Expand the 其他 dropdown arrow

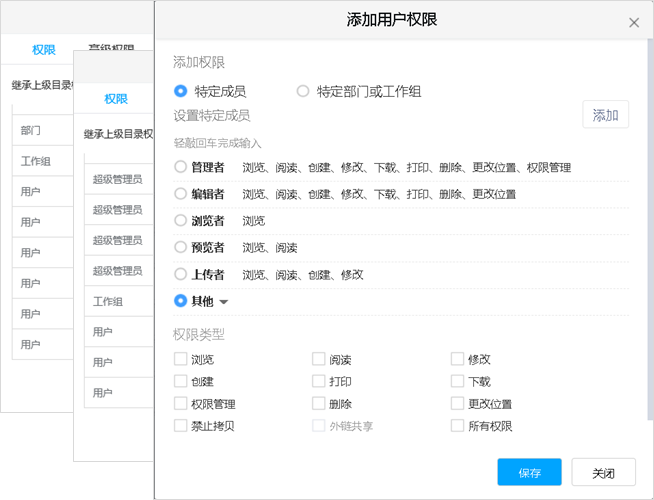click(224, 302)
